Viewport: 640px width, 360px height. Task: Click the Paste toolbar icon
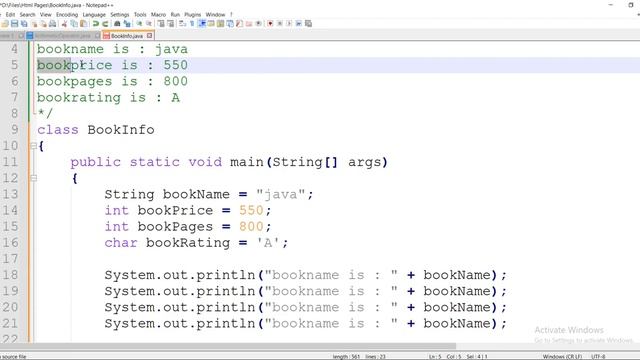[84, 24]
